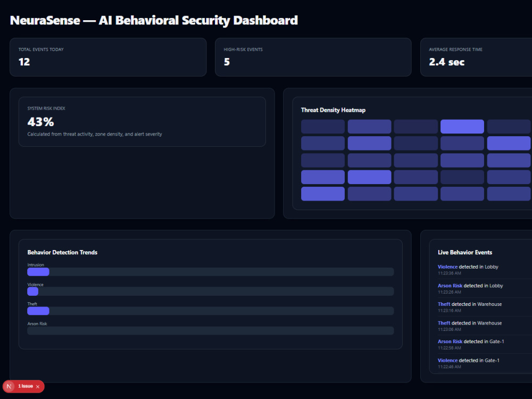532x399 pixels.
Task: Click the "Theft" label in Behavior Detection Trends
Action: (32, 304)
